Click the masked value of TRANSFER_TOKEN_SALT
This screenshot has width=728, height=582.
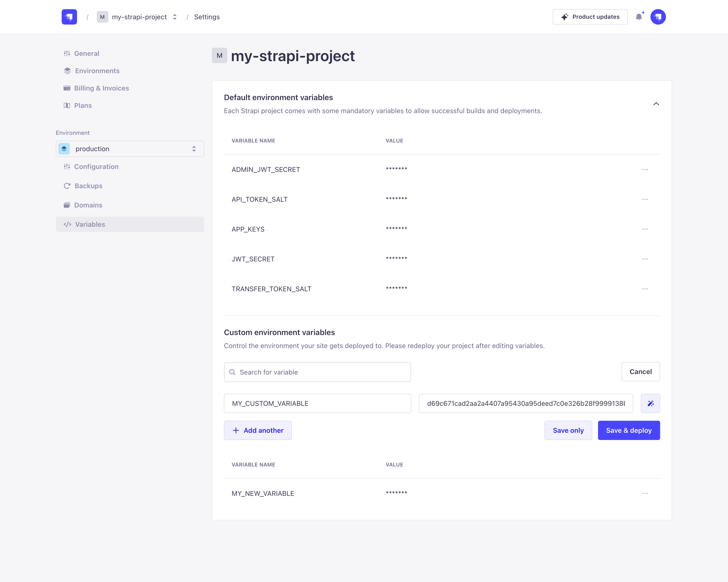point(396,288)
